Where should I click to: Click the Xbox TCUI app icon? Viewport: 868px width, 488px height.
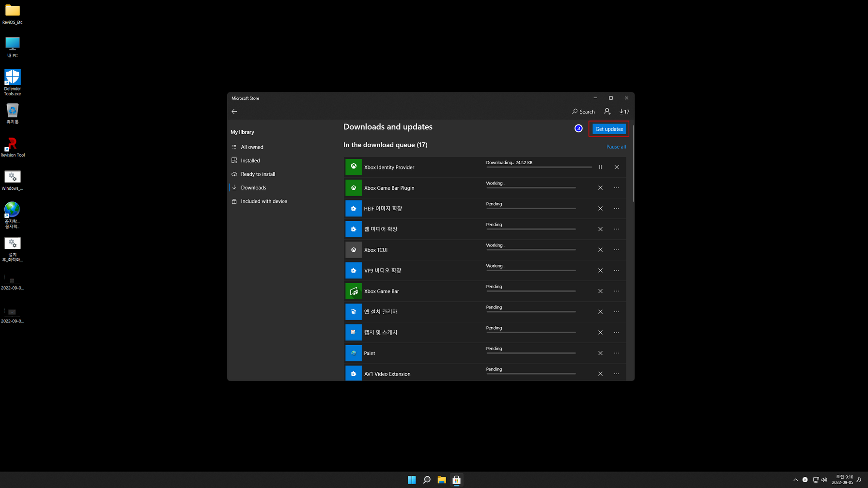click(x=354, y=250)
